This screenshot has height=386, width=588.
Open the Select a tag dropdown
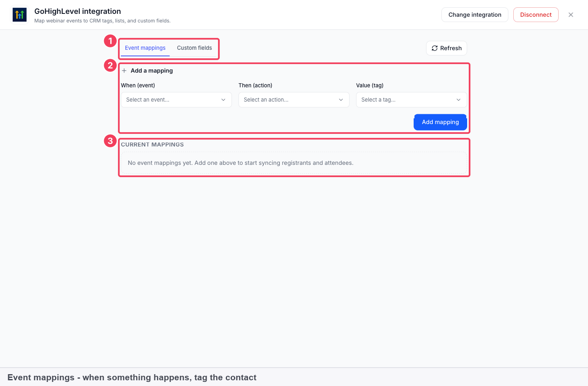(x=412, y=100)
